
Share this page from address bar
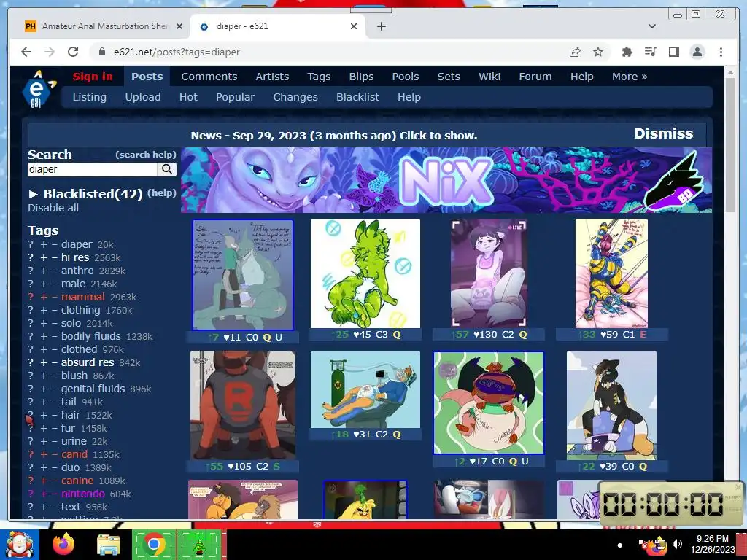coord(575,52)
